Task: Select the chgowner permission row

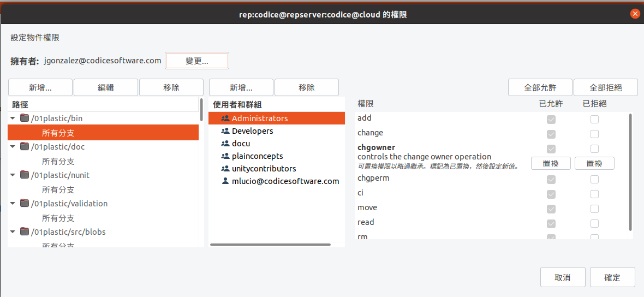Action: coord(491,157)
